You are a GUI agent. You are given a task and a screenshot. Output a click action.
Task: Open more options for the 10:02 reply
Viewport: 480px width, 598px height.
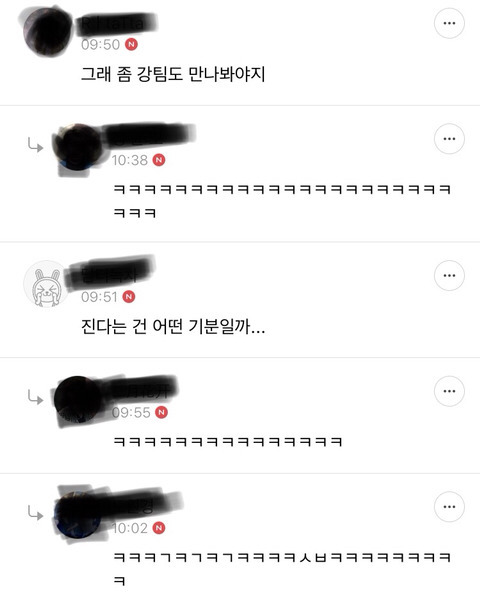tap(449, 507)
